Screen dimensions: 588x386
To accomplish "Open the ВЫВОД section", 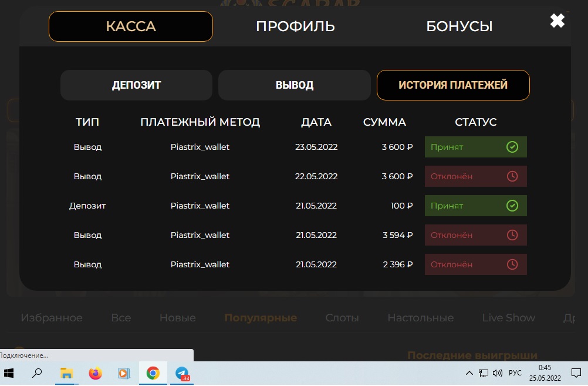I will 295,85.
